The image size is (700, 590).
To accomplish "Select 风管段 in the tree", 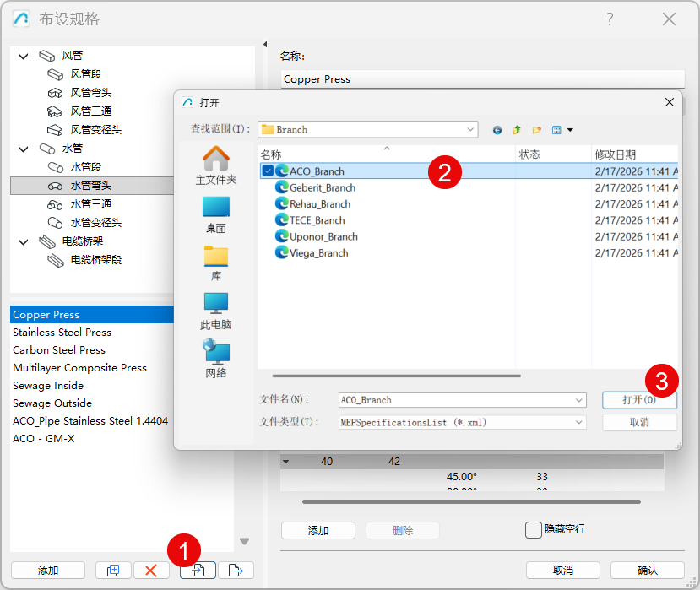I will [x=85, y=74].
